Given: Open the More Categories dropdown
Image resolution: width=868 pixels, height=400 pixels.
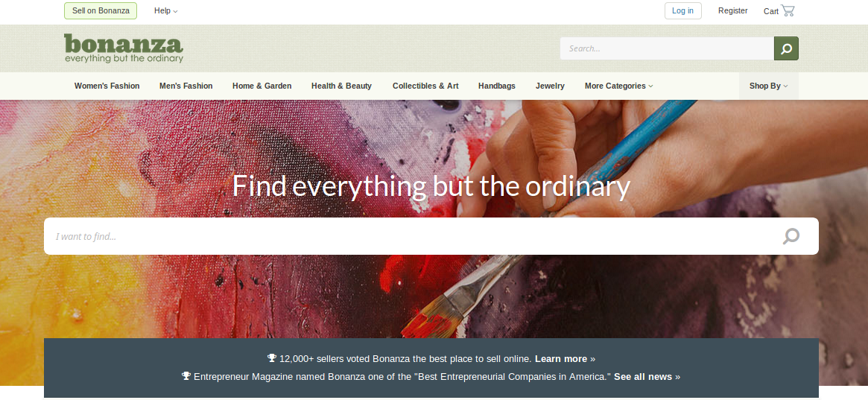Looking at the screenshot, I should tap(619, 86).
